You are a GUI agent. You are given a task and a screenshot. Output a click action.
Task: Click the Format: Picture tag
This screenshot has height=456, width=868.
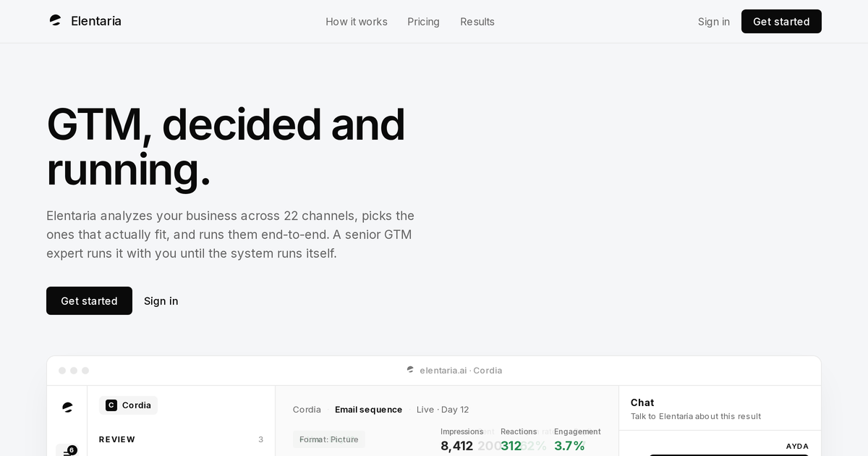pos(329,439)
